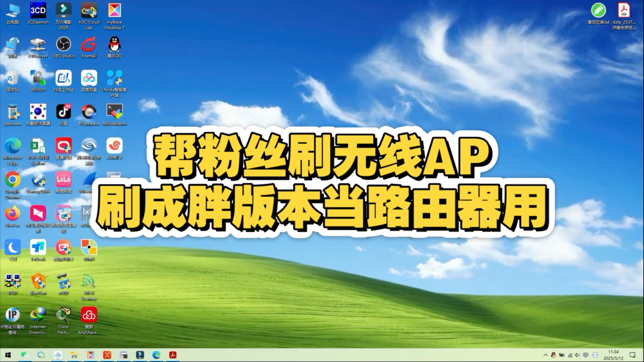This screenshot has height=362, width=644.
Task: Open the 网络 desktop icon
Action: (x=13, y=48)
